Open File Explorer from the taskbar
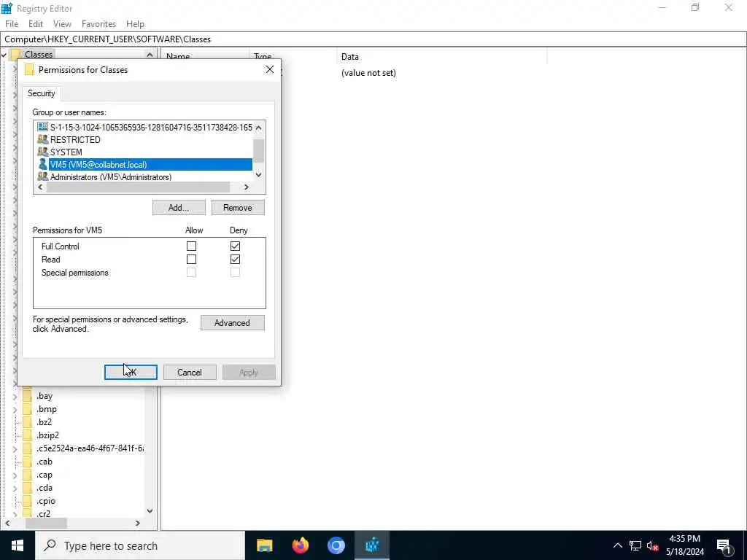 pyautogui.click(x=264, y=545)
